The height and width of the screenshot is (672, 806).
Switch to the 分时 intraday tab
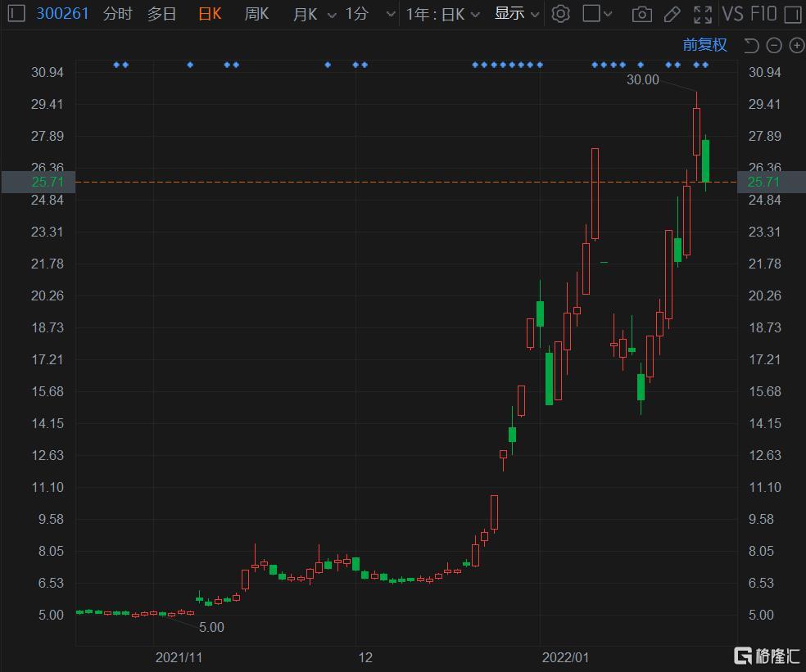pos(118,13)
